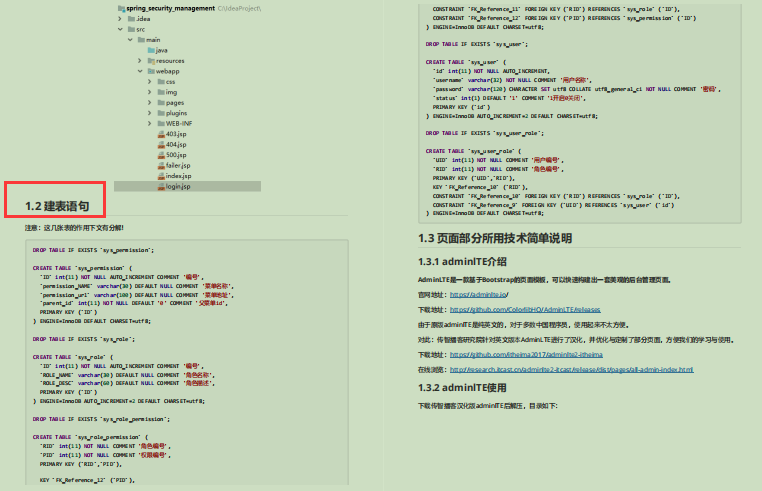762x491 pixels.
Task: Click the line CREATE TABLE `sys_role_permission` (
Action: [90, 437]
